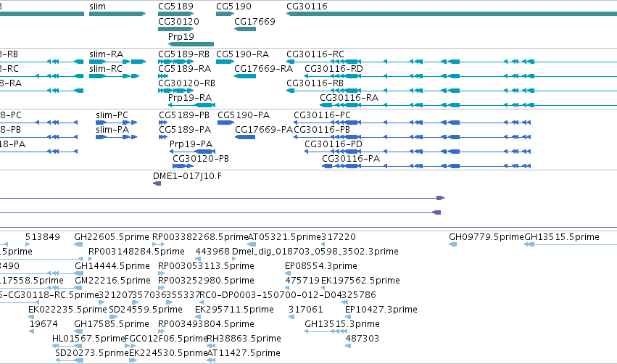Click the CG30120-PB protein label
617x364 pixels.
tap(201, 159)
